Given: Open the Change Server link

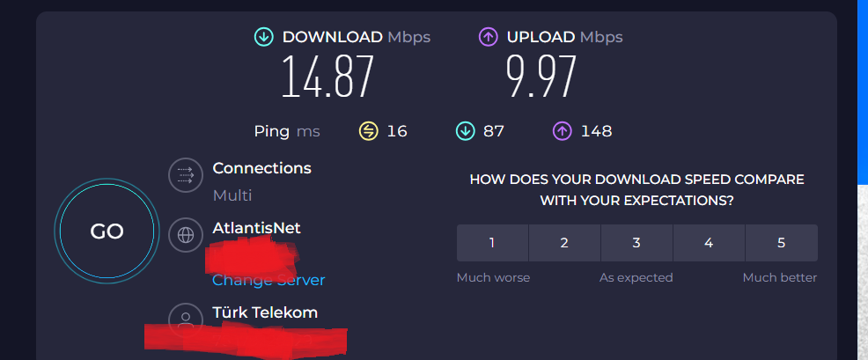Looking at the screenshot, I should (268, 280).
